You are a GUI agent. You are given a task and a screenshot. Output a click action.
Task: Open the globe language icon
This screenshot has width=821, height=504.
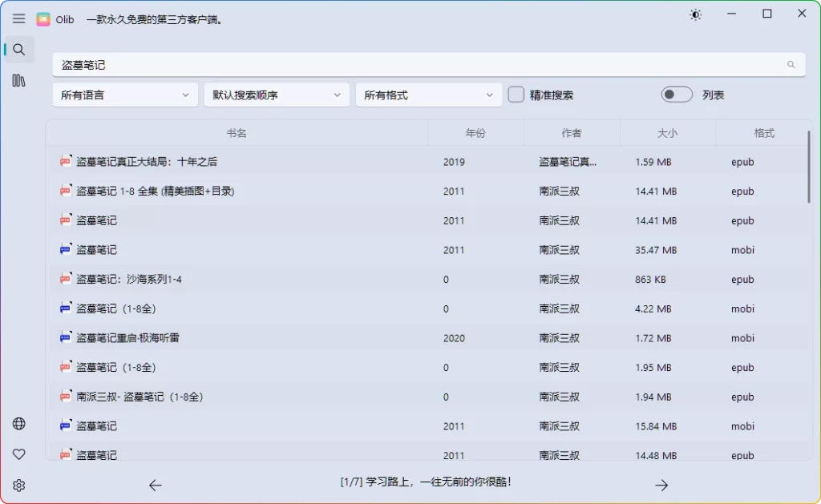[x=18, y=423]
